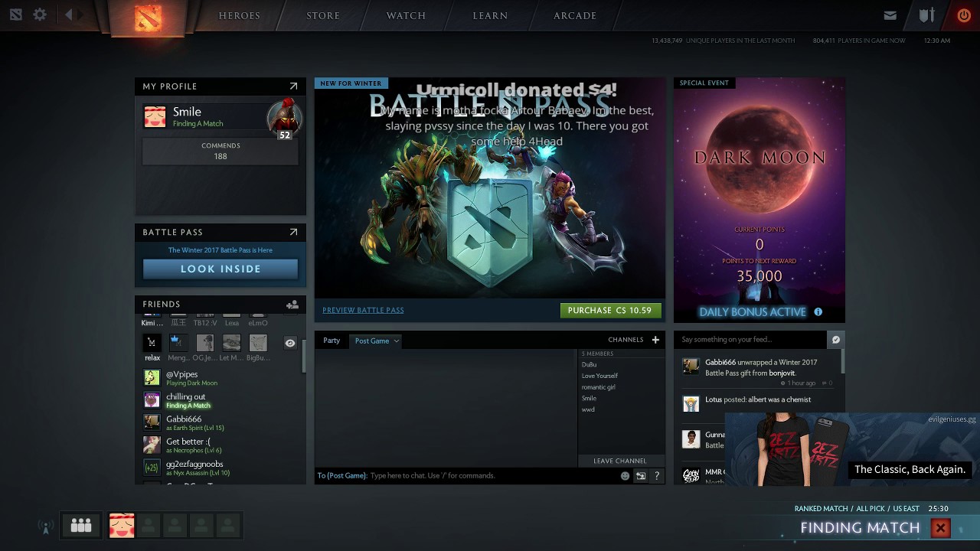This screenshot has height=551, width=980.
Task: Click Leave Channel button
Action: [x=620, y=461]
